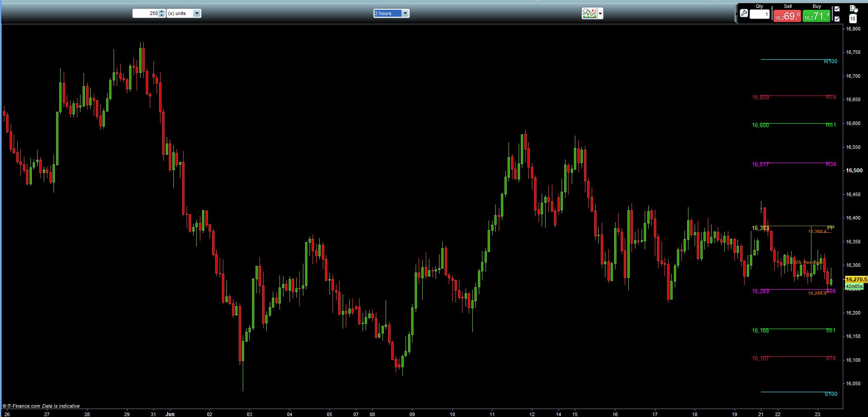The image size is (868, 417).
Task: Click the orange Reached annotation on chart
Action: click(x=812, y=262)
